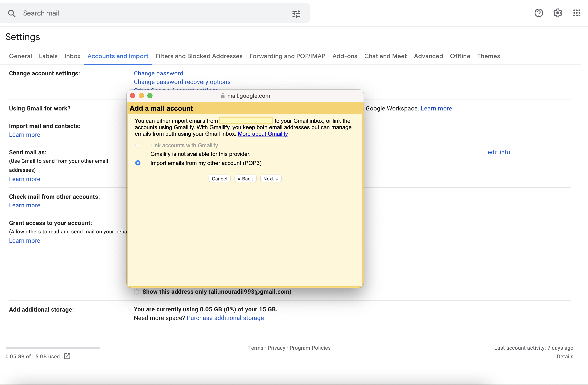The width and height of the screenshot is (588, 385).
Task: Open the Google apps grid
Action: click(x=577, y=13)
